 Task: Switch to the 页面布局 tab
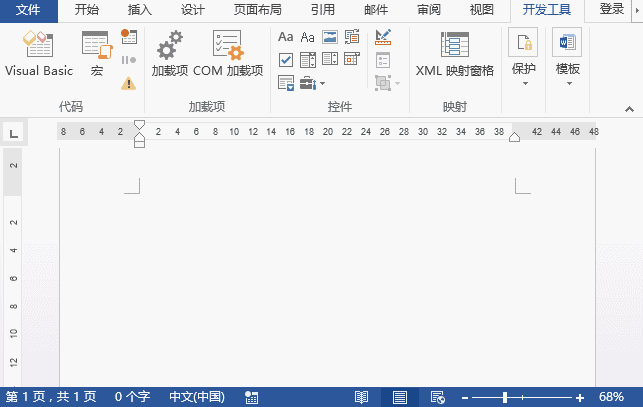coord(258,10)
